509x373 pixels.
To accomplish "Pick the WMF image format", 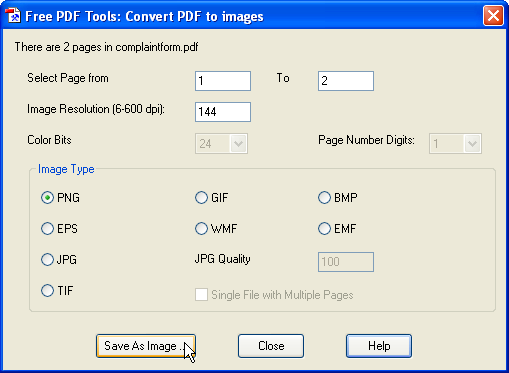I will click(x=201, y=229).
